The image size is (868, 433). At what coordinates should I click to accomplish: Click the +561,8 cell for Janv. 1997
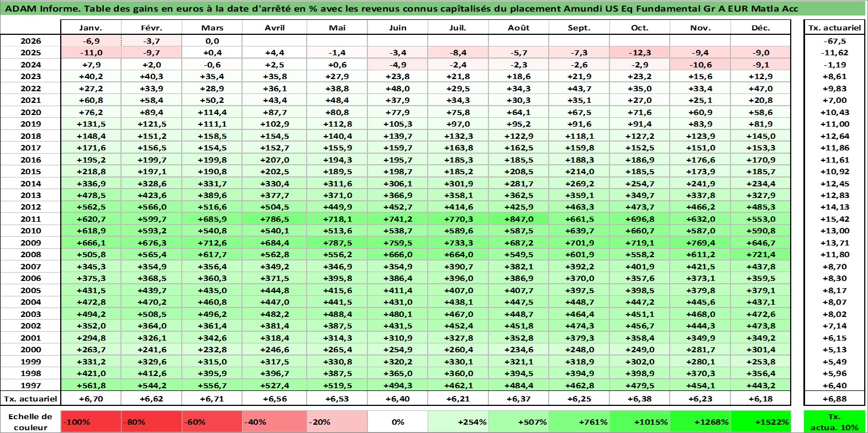coord(91,385)
